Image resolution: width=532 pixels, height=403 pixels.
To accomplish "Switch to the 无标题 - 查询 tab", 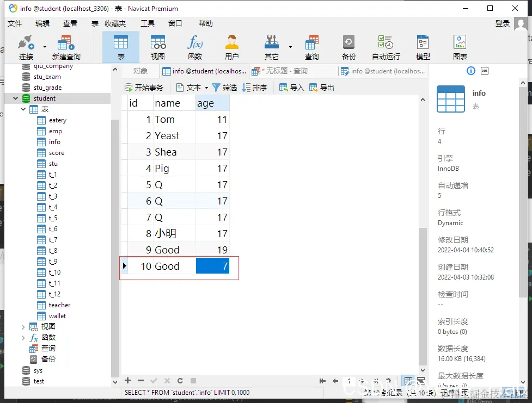I will tap(293, 71).
